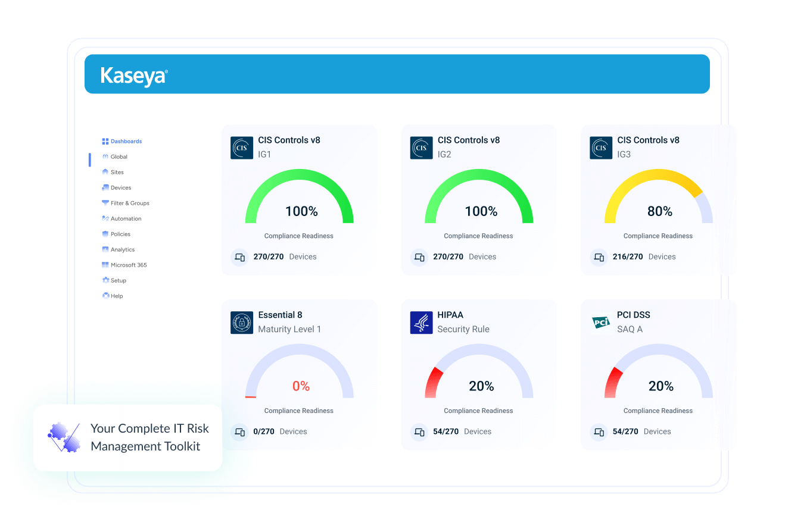Click the CIS IG1 100% compliance gauge

coord(300,196)
